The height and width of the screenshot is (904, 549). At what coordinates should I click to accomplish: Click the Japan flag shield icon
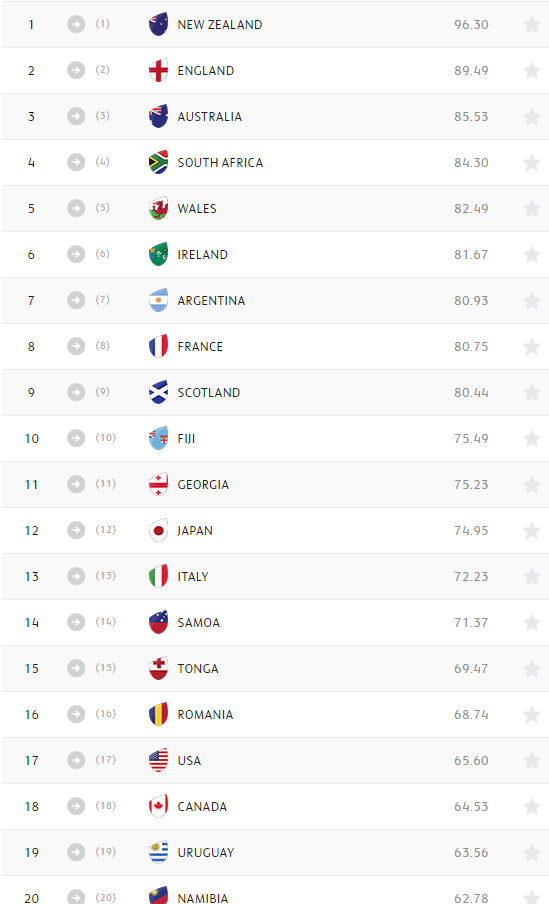click(159, 530)
